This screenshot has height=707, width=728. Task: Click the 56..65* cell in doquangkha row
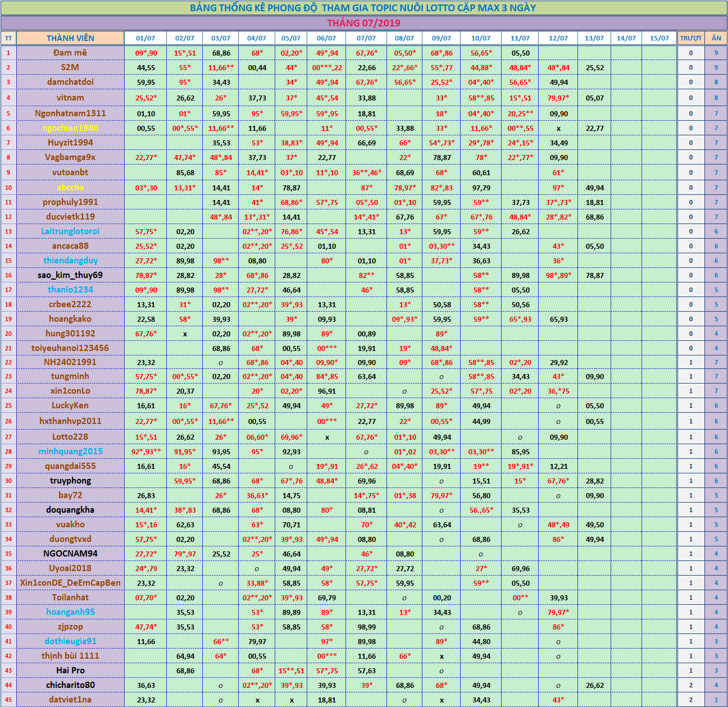click(x=481, y=510)
